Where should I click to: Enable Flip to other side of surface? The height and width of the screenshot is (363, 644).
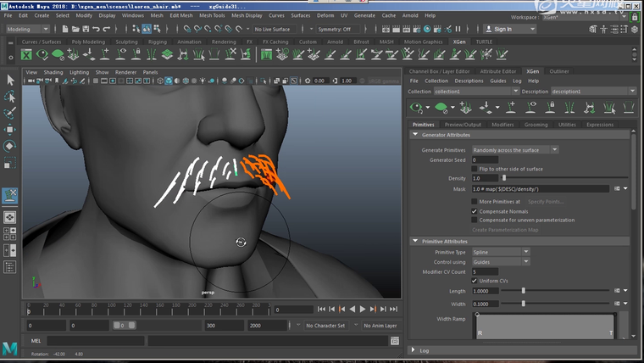click(x=475, y=169)
